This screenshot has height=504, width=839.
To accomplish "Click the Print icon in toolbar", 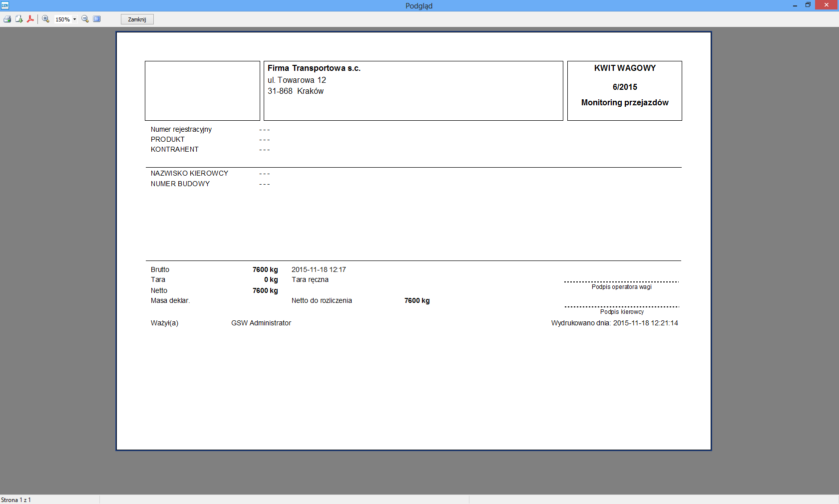I will pos(7,19).
